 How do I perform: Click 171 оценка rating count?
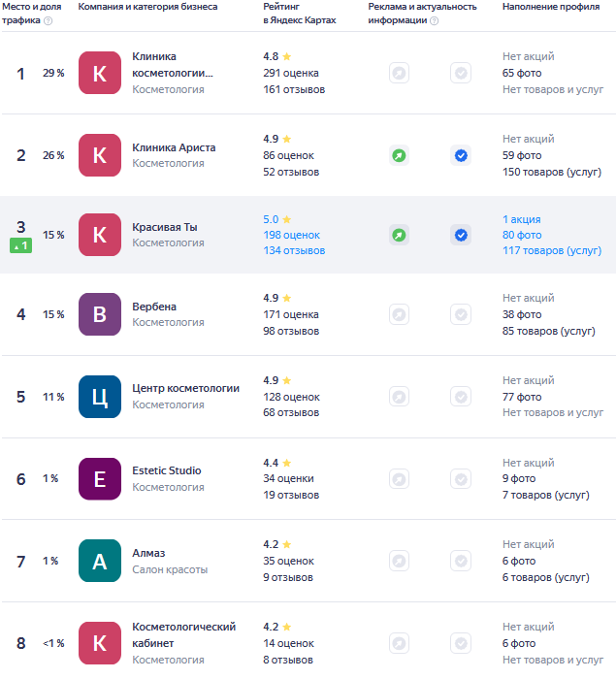pyautogui.click(x=291, y=314)
